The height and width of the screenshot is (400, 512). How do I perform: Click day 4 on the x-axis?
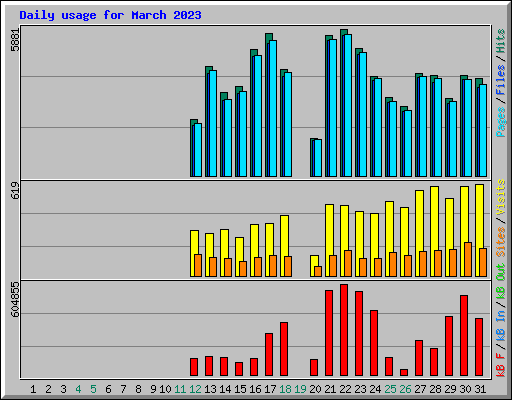(78, 389)
